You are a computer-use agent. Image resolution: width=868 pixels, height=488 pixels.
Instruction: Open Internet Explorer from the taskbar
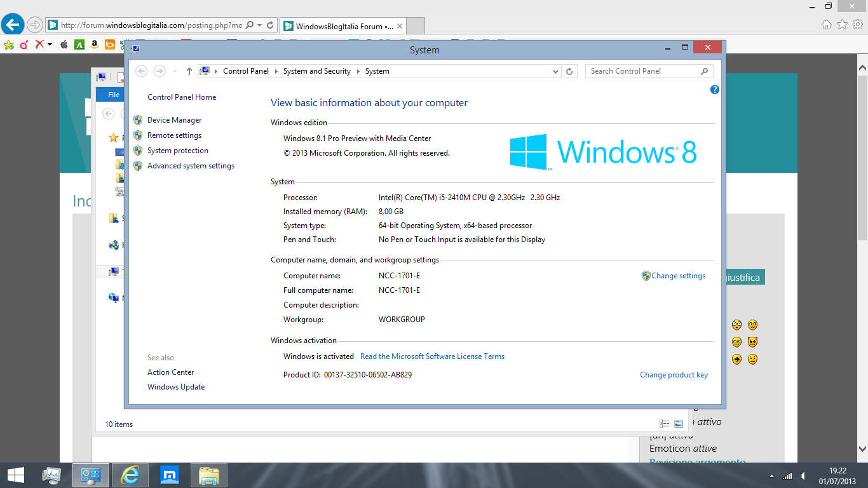pos(130,475)
